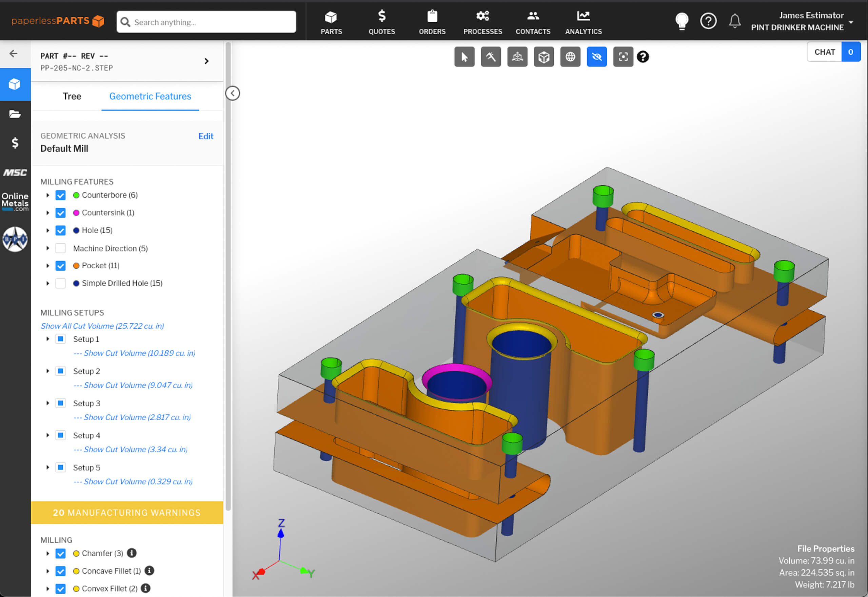This screenshot has width=868, height=597.
Task: Toggle visibility of Simple Drilled Hole (15)
Action: coord(61,283)
